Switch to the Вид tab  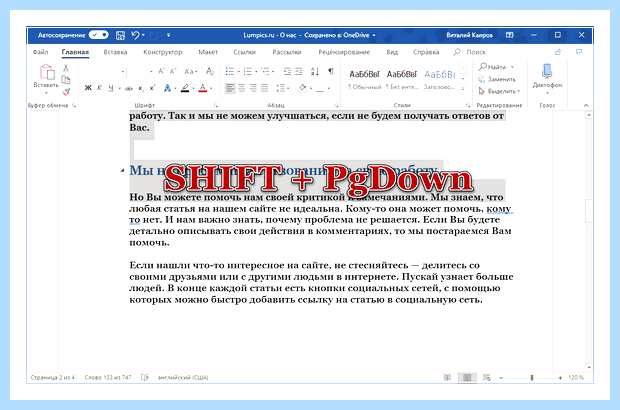(x=392, y=52)
